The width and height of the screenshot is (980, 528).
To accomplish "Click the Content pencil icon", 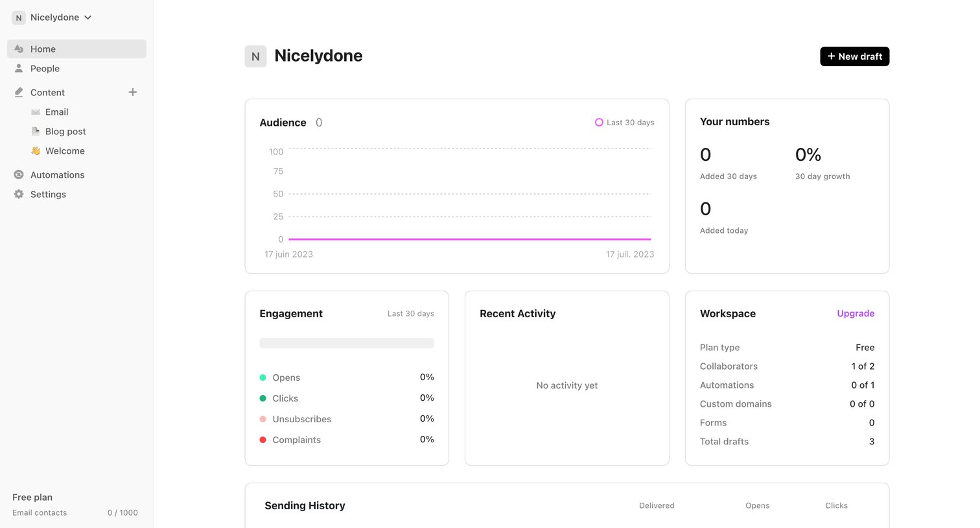I will coord(19,92).
